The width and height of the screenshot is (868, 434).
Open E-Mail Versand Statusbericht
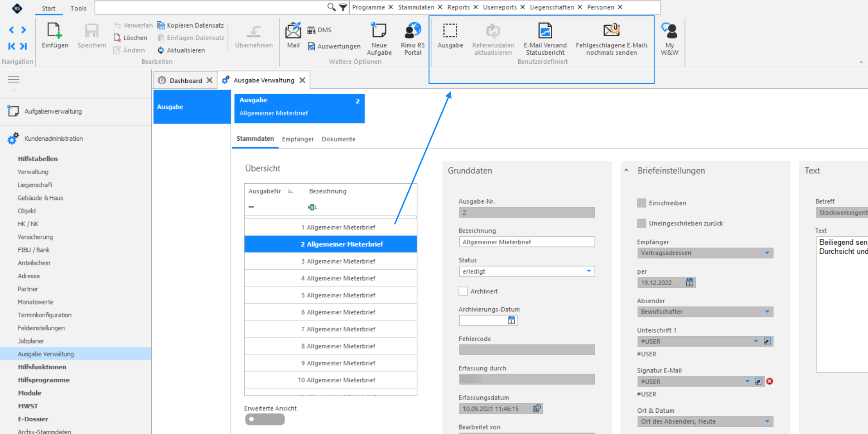[545, 39]
